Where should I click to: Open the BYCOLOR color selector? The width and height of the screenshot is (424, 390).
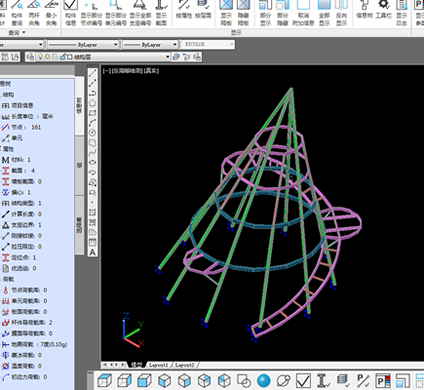[207, 44]
